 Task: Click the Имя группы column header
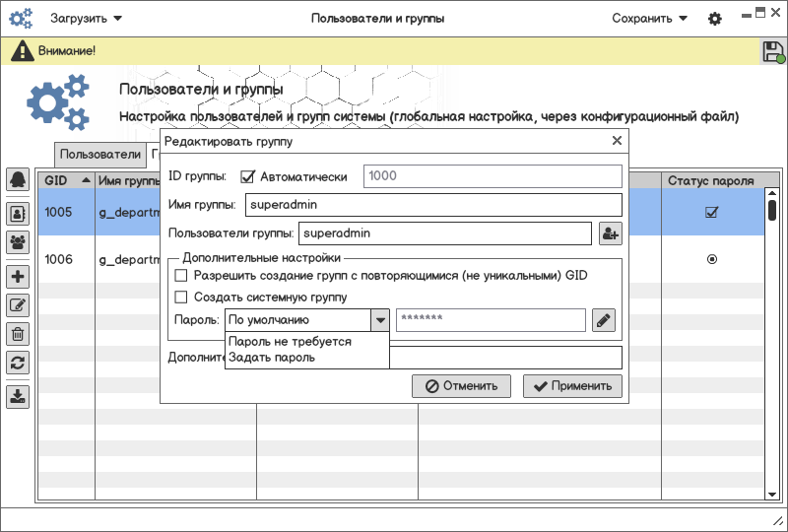click(128, 180)
